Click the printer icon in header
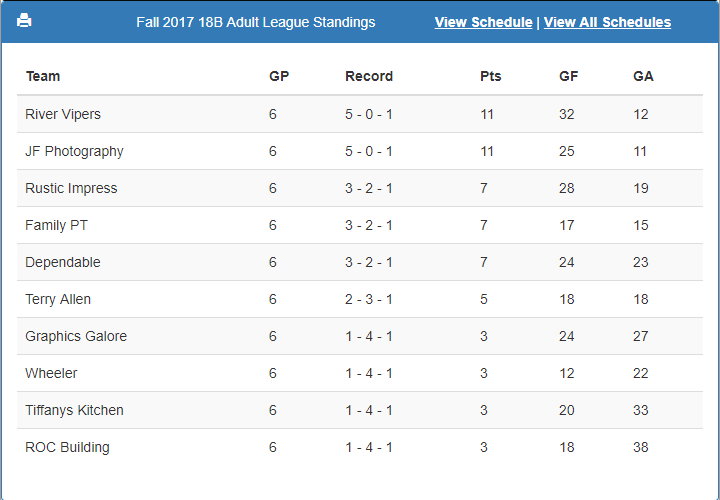The height and width of the screenshot is (500, 720). 24,21
